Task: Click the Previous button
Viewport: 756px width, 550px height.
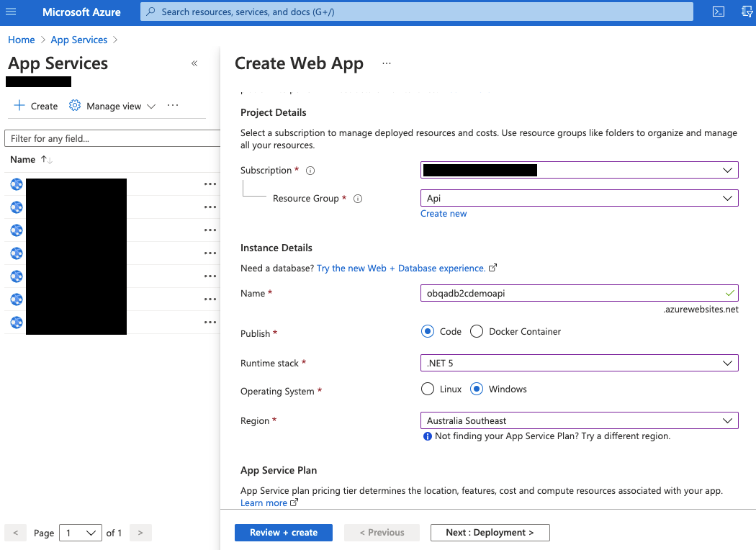Action: [x=382, y=533]
